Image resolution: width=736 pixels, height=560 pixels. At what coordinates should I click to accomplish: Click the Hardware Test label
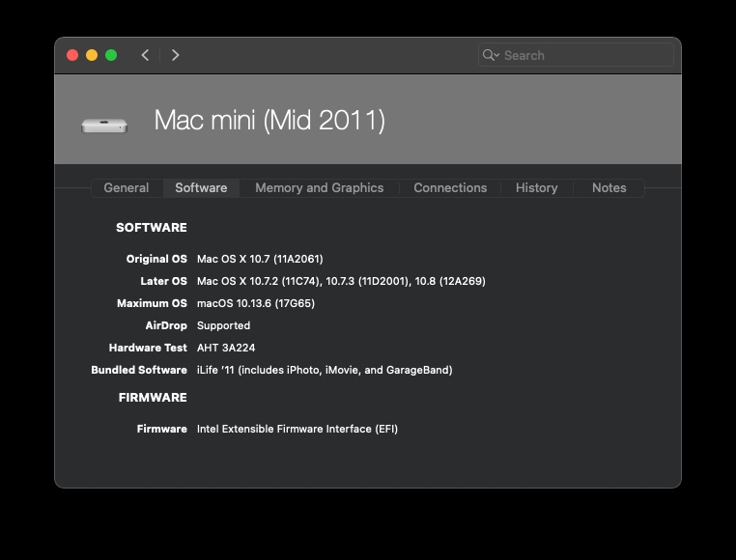click(x=148, y=348)
